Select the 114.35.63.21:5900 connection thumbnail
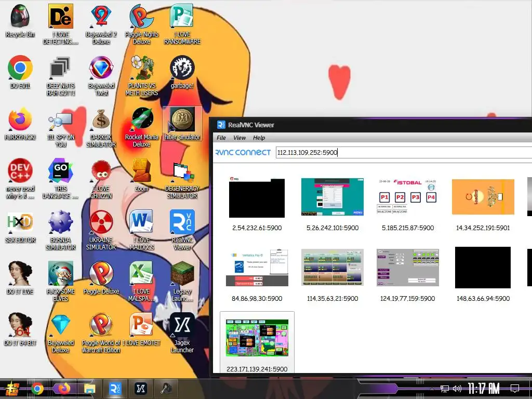Screen dimensions: 532x399 [x=332, y=268]
